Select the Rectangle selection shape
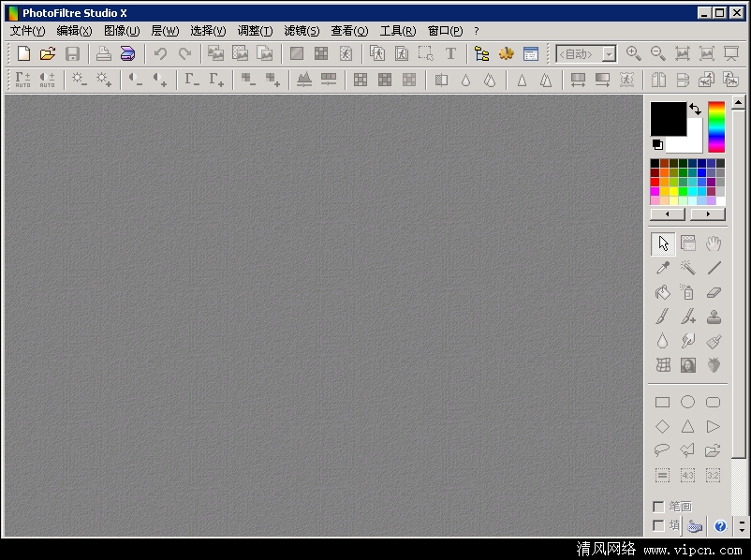The image size is (751, 560). coord(662,403)
